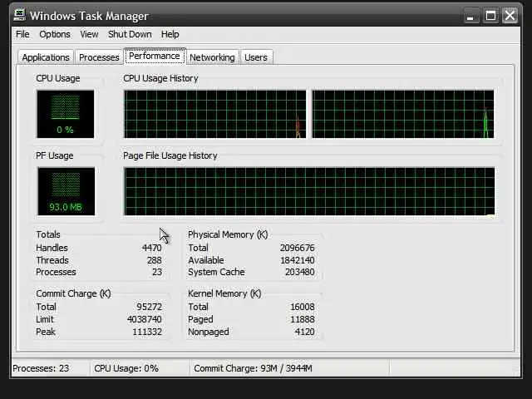532x399 pixels.
Task: Click Physical Memory Total value 2096676
Action: pos(298,248)
